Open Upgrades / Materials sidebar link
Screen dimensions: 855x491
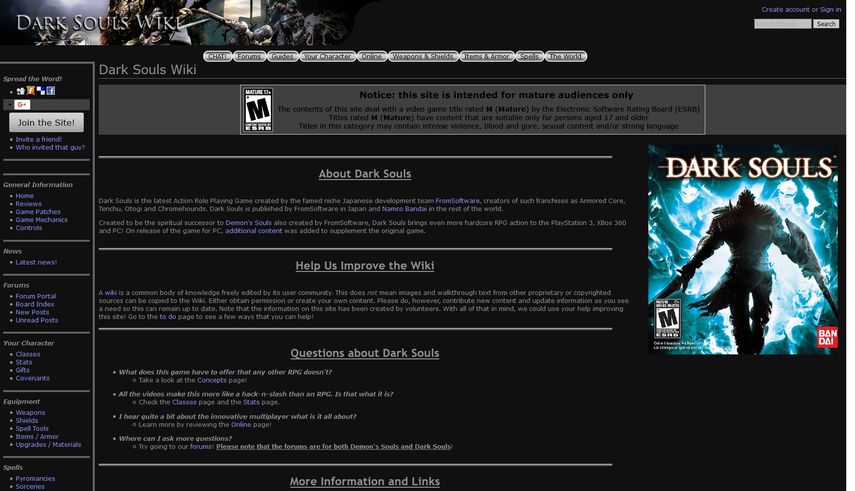48,445
